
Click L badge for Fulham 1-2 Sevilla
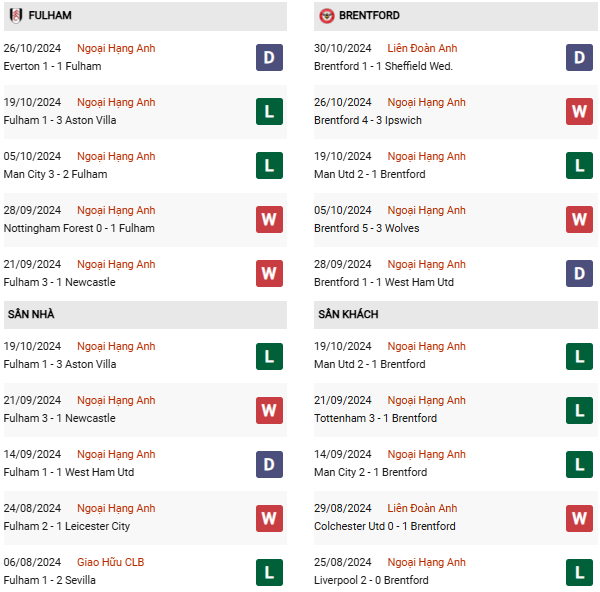[269, 571]
